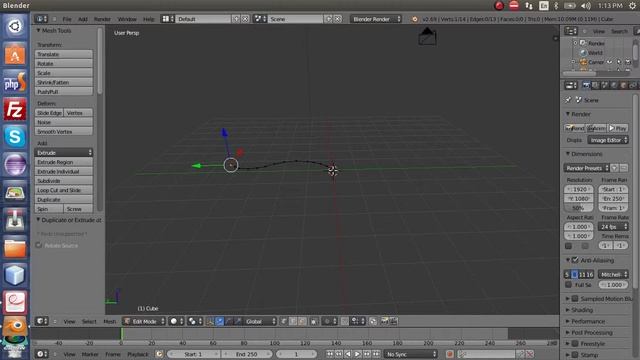Open the Timeline editor type selector
The image size is (640, 360).
tap(42, 354)
